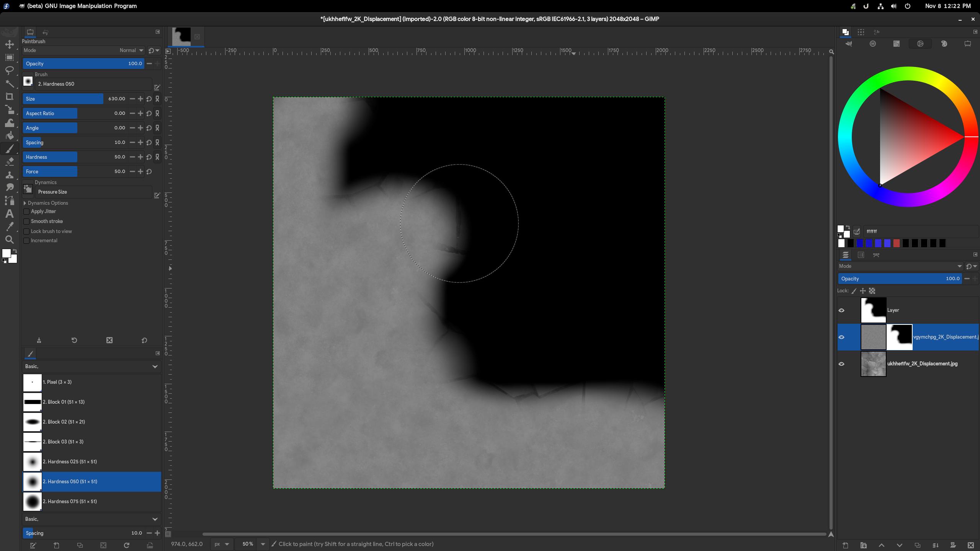This screenshot has width=980, height=551.
Task: Reset Tool Options to default values
Action: click(x=144, y=340)
